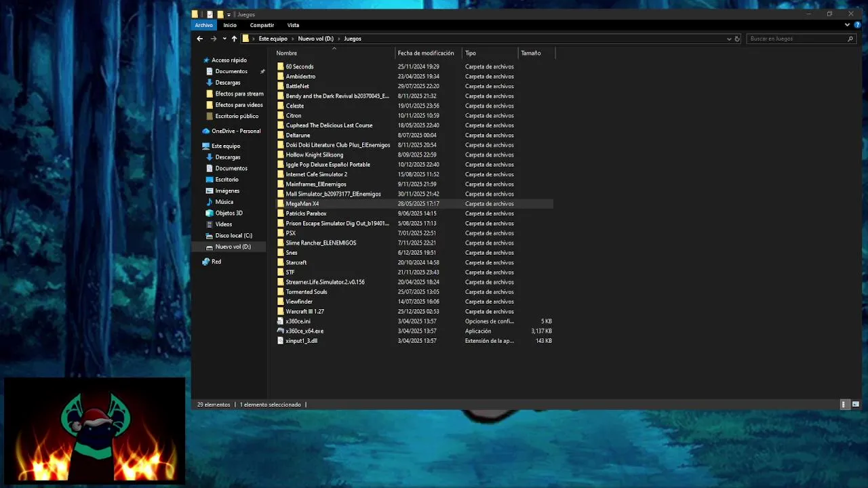The image size is (868, 488).
Task: Click New folder icon in title bar toolbar
Action: (220, 14)
